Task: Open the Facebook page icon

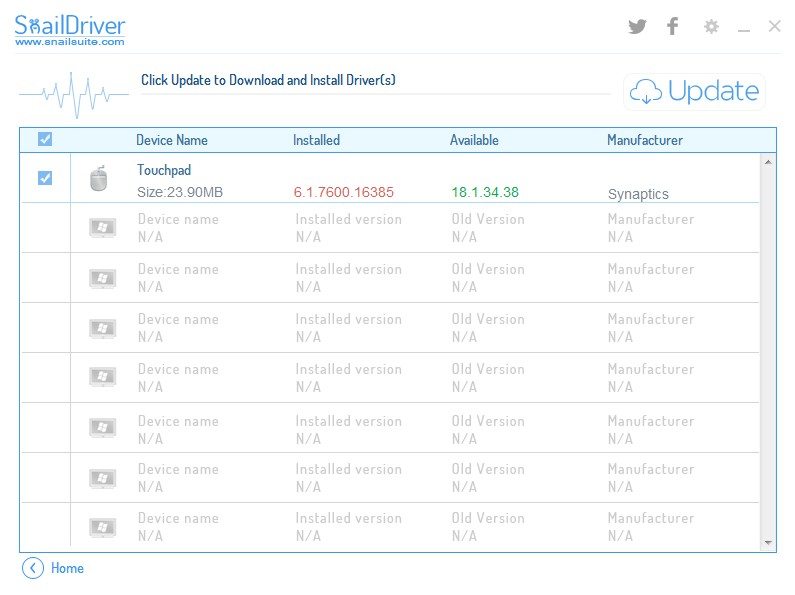Action: 672,27
